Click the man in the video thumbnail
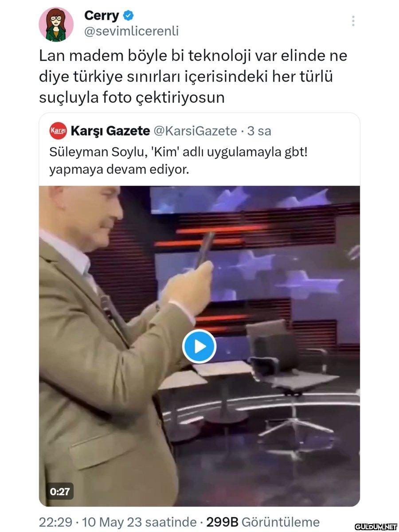The height and width of the screenshot is (532, 399). coord(115,346)
